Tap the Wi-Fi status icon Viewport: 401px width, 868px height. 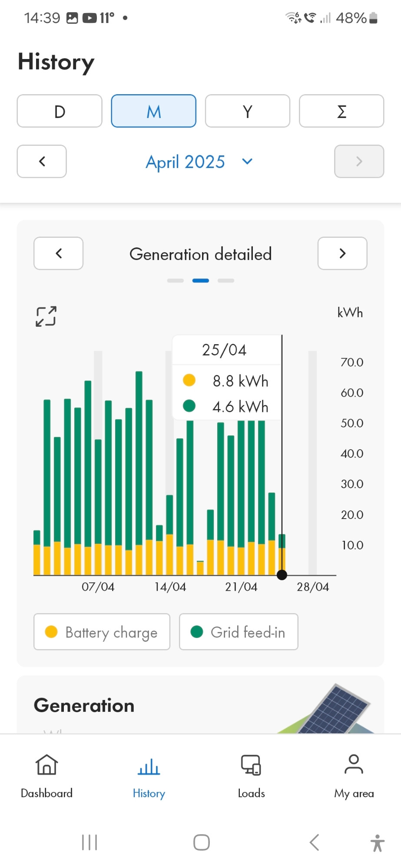pos(293,18)
